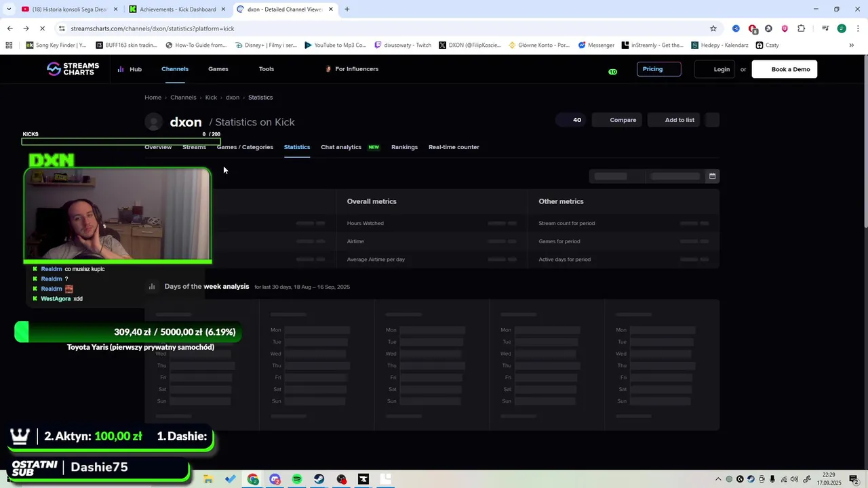Open Chrome three-dot menu
The image size is (868, 488).
click(858, 28)
